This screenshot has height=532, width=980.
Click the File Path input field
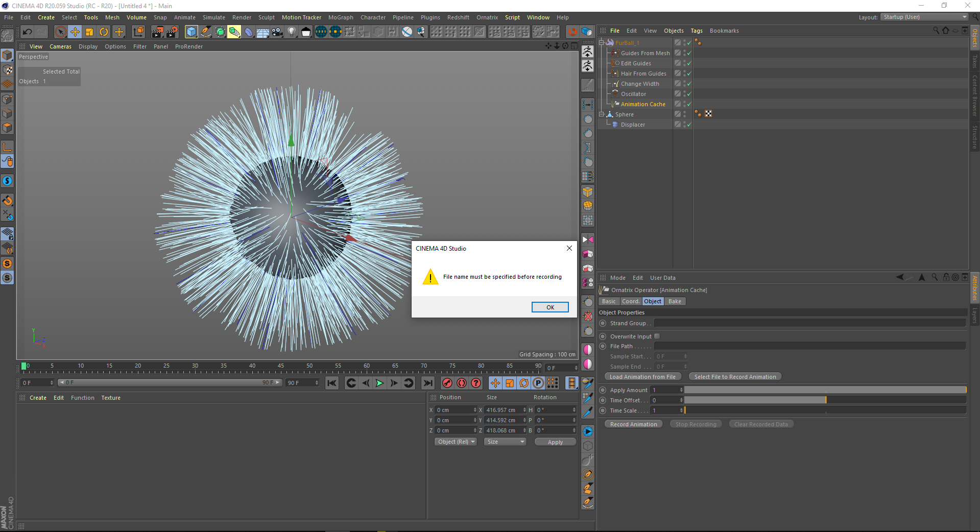pyautogui.click(x=809, y=346)
